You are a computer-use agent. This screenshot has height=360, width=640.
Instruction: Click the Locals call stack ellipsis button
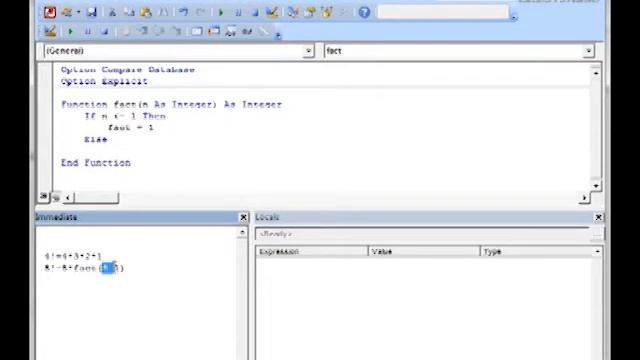[597, 234]
